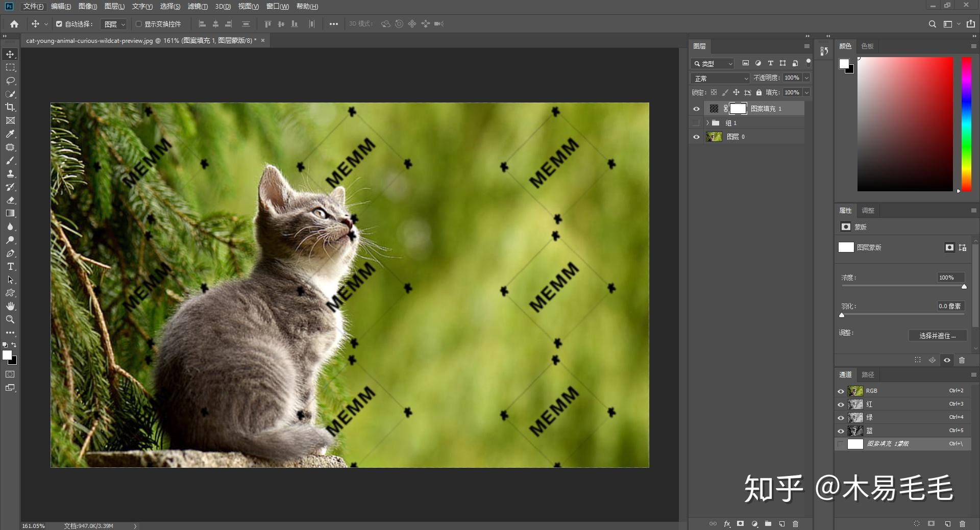
Task: Open the layer filter 类型 dropdown
Action: tap(713, 64)
